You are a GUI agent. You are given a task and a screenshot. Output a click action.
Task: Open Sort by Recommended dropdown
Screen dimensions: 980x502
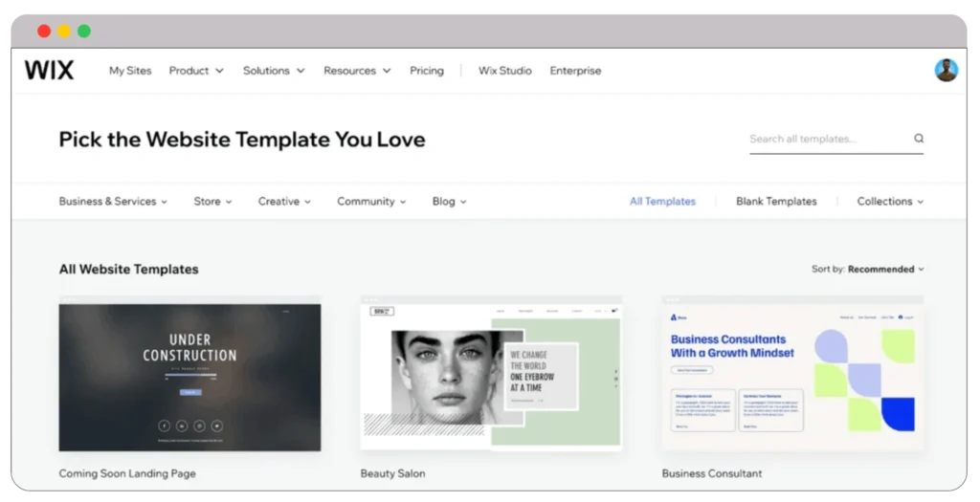point(867,269)
